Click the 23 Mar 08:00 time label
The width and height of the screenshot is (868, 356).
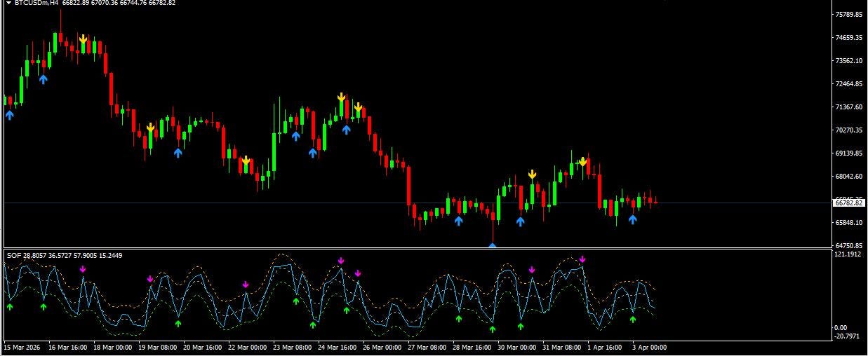(x=293, y=348)
